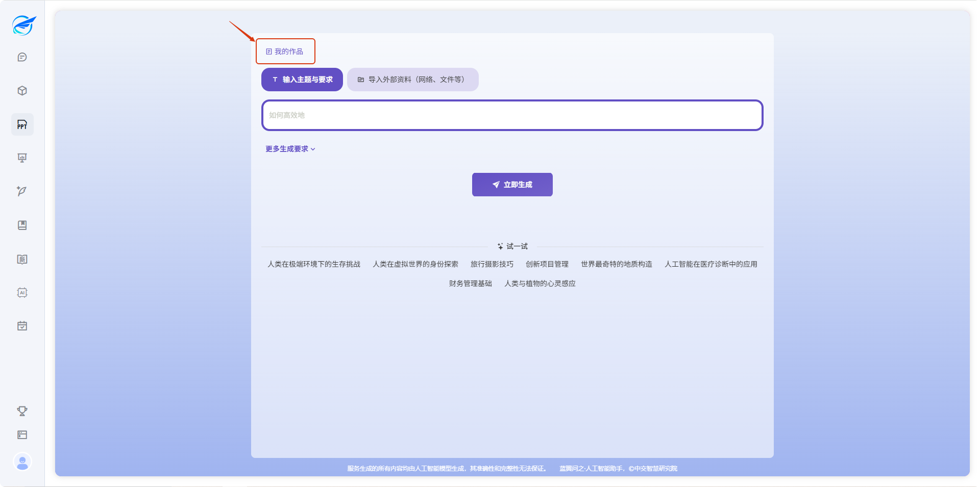Screen dimensions: 980x487
Task: Switch to 导入外部资料 tab
Action: (x=413, y=80)
